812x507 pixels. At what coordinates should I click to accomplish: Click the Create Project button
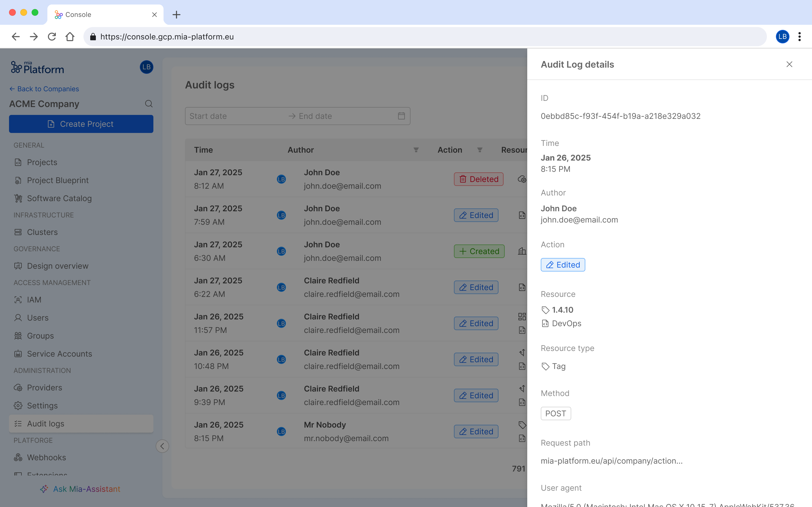(81, 124)
